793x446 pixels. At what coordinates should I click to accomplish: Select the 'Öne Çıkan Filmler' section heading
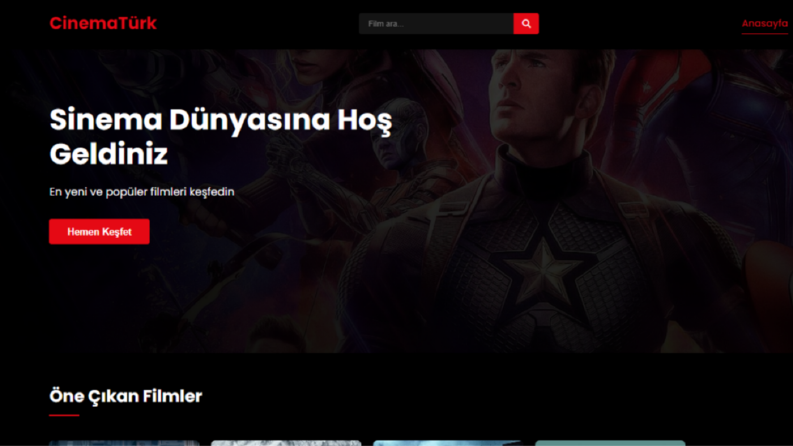pyautogui.click(x=125, y=396)
